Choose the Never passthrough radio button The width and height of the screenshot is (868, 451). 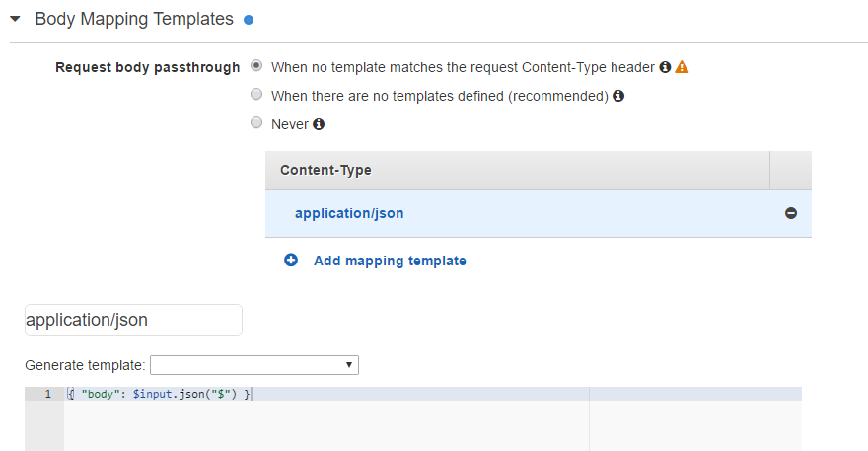coord(256,124)
